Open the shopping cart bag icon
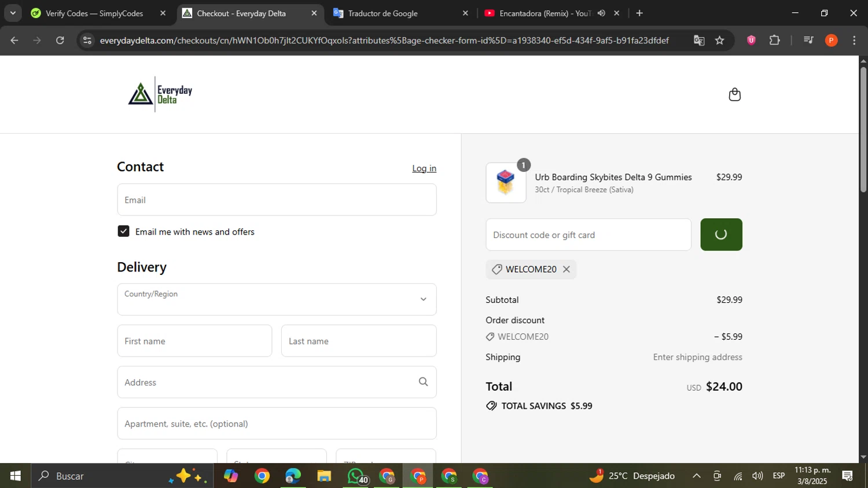Image resolution: width=868 pixels, height=488 pixels. (734, 94)
